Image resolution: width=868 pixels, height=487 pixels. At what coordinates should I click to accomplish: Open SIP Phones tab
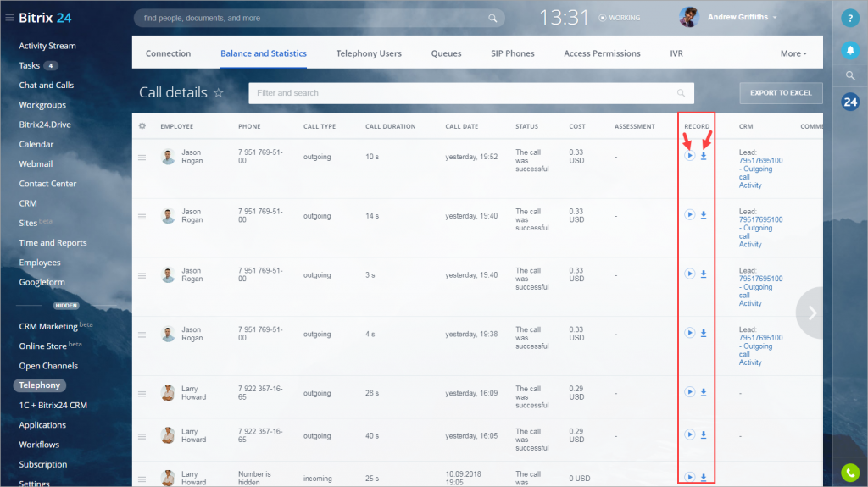(x=513, y=53)
